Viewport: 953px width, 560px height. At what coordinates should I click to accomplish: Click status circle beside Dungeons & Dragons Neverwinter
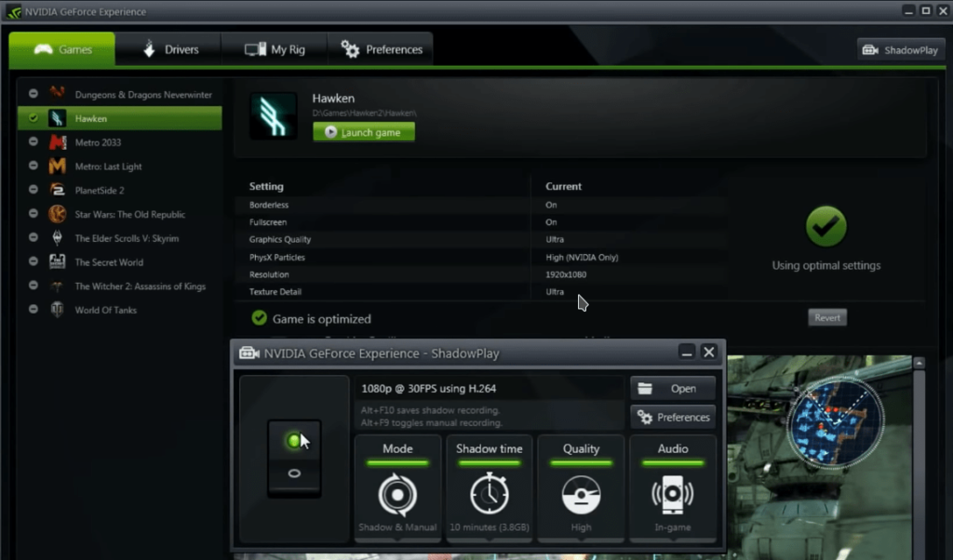[x=34, y=94]
